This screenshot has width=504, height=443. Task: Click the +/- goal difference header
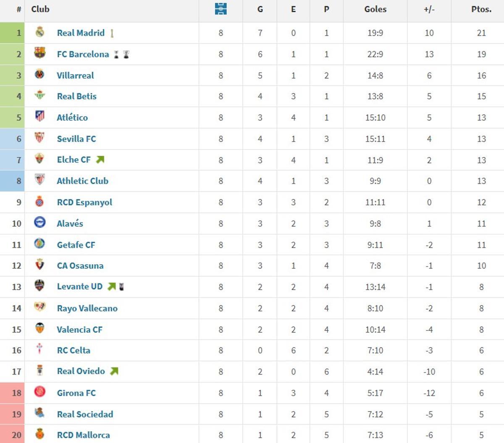(429, 9)
